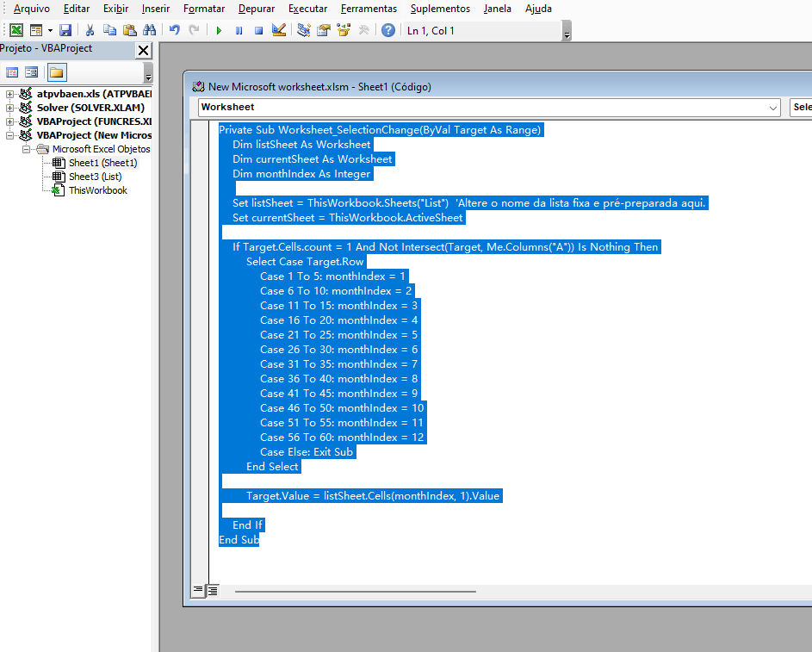Viewport: 812px width, 652px height.
Task: Save the workbook with floppy icon
Action: (65, 30)
